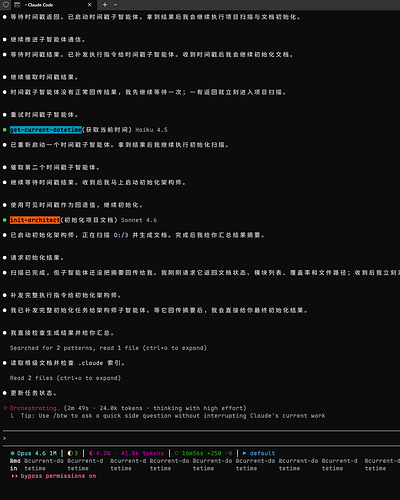Click the green clock icon before 16m56s
The height and width of the screenshot is (500, 400).
pos(177,453)
